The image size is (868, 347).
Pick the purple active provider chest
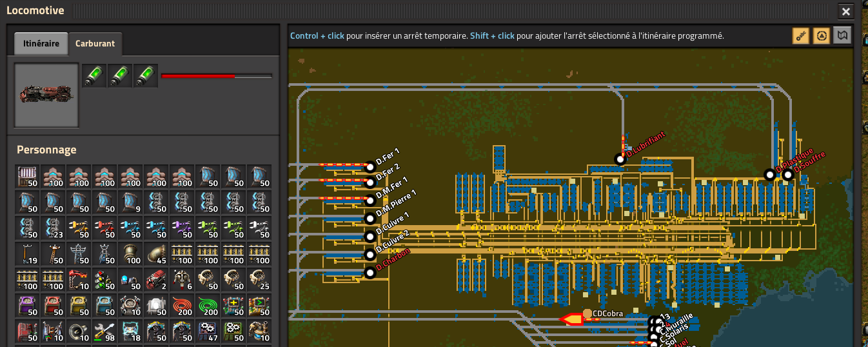point(27,306)
